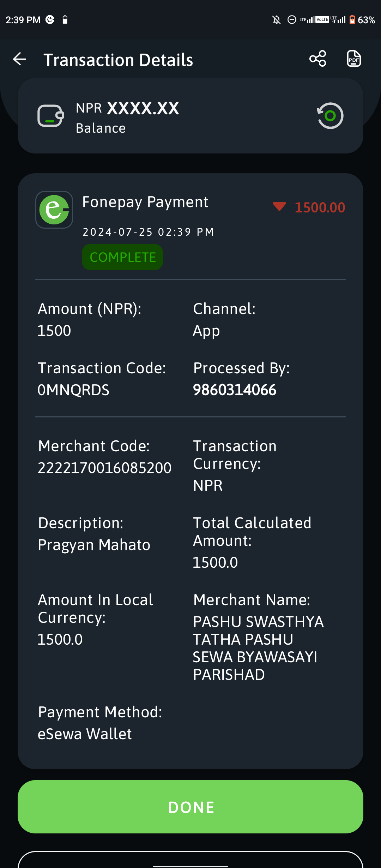Tap the red down-arrow debit indicator

(x=279, y=206)
